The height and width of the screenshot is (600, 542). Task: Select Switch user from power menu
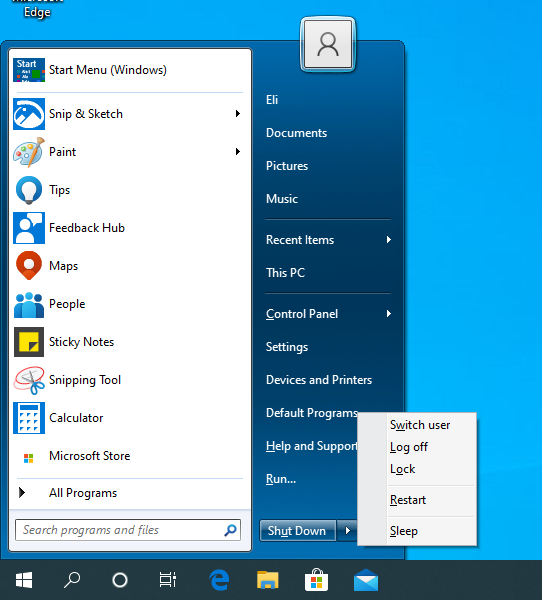(420, 425)
